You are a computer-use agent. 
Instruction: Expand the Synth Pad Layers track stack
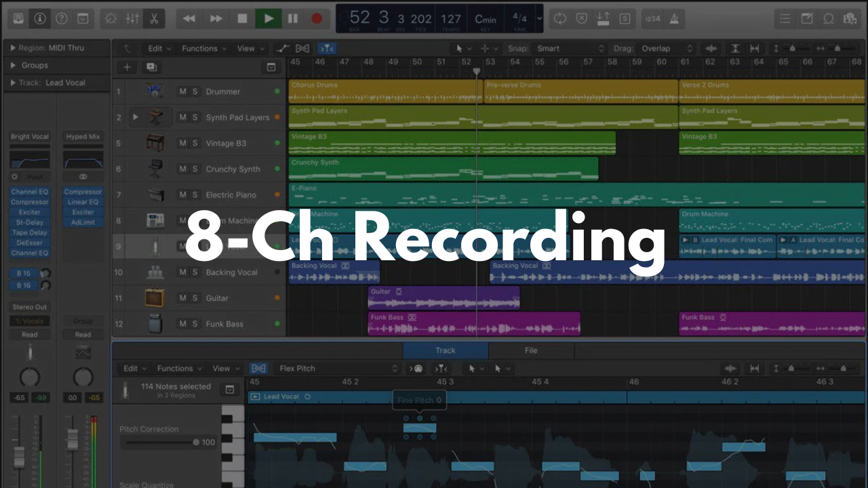136,117
